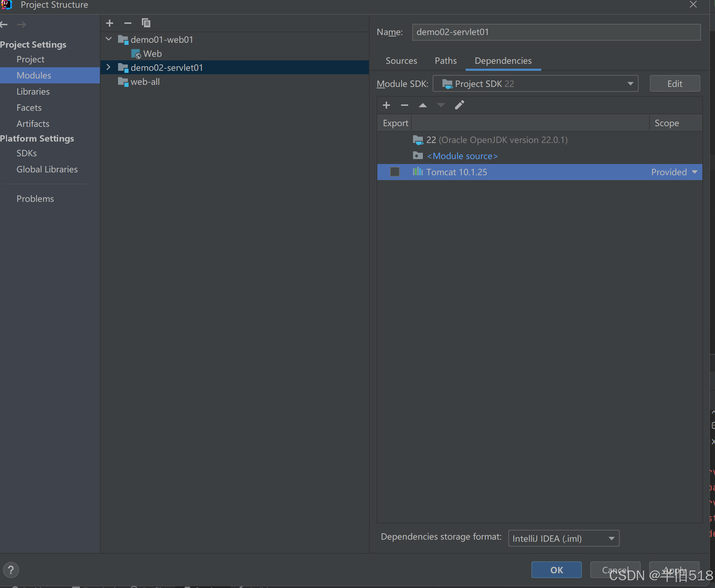715x588 pixels.
Task: Click the Tomcat 10.1.25 library icon
Action: pos(418,172)
